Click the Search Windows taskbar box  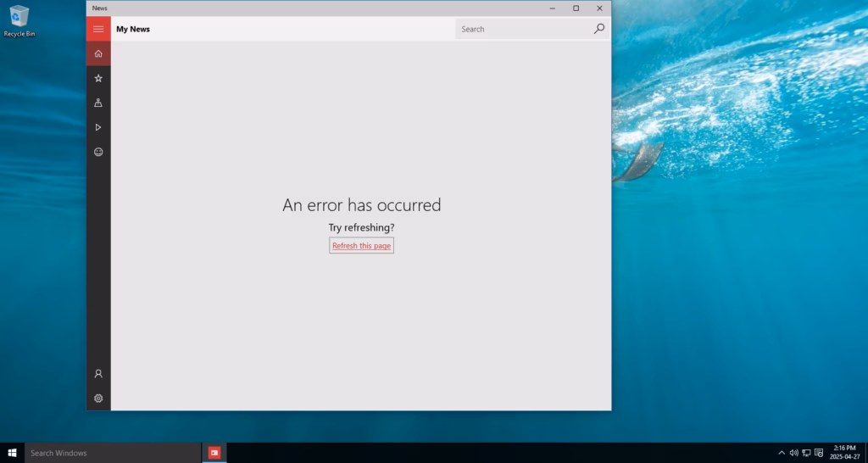click(x=113, y=453)
